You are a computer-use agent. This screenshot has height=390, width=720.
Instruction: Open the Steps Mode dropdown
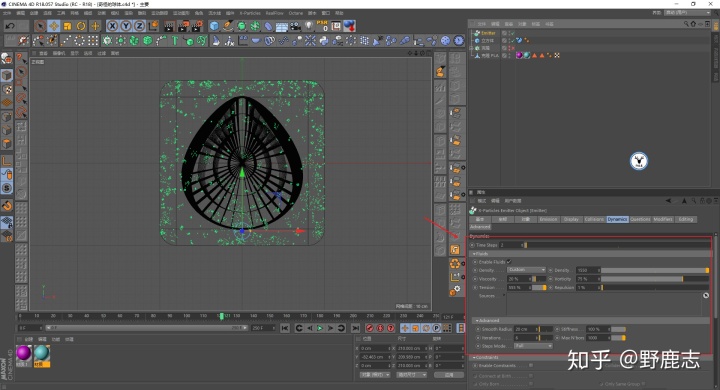[x=533, y=346]
